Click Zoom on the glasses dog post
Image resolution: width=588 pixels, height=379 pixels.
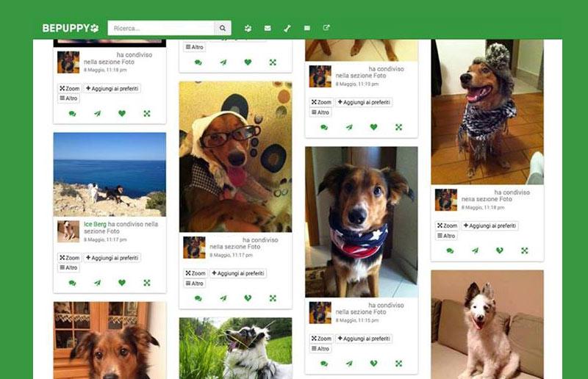[196, 273]
